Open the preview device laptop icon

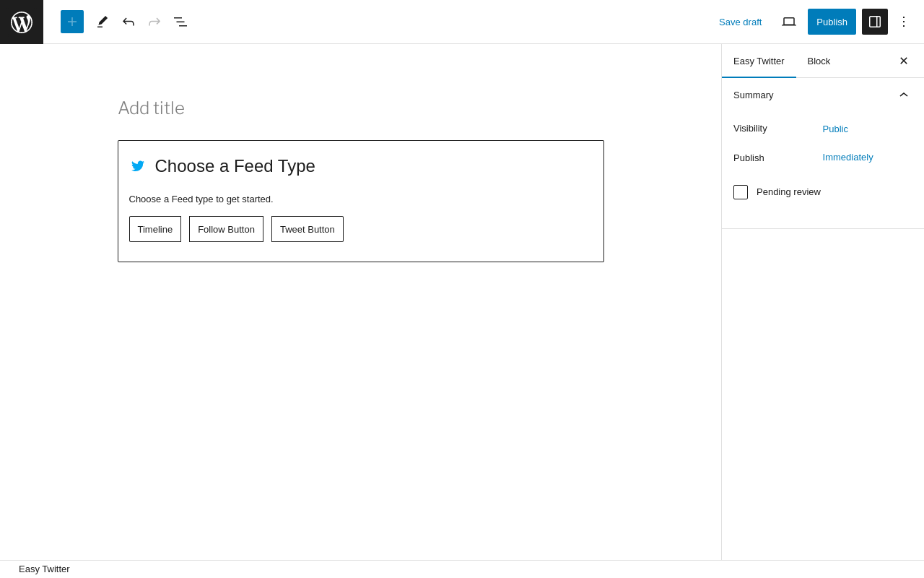point(789,22)
